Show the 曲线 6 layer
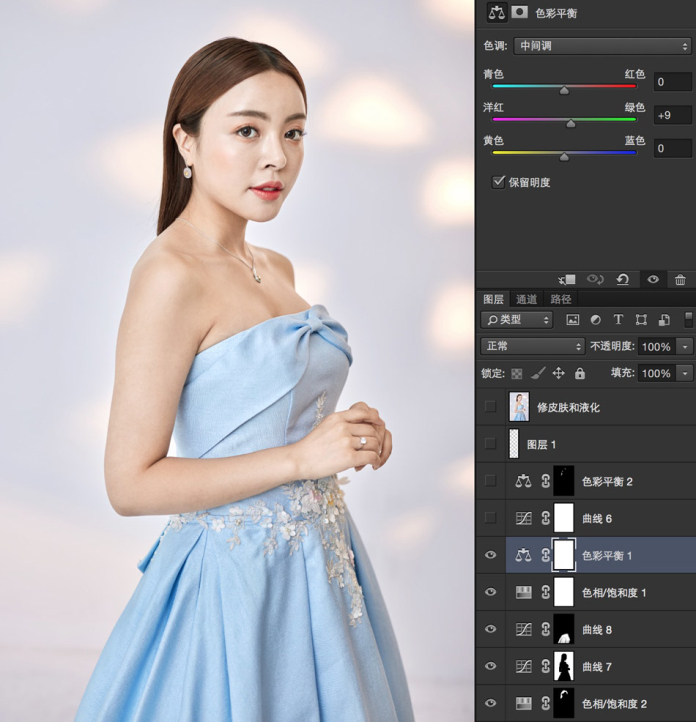The width and height of the screenshot is (696, 722). (x=491, y=518)
